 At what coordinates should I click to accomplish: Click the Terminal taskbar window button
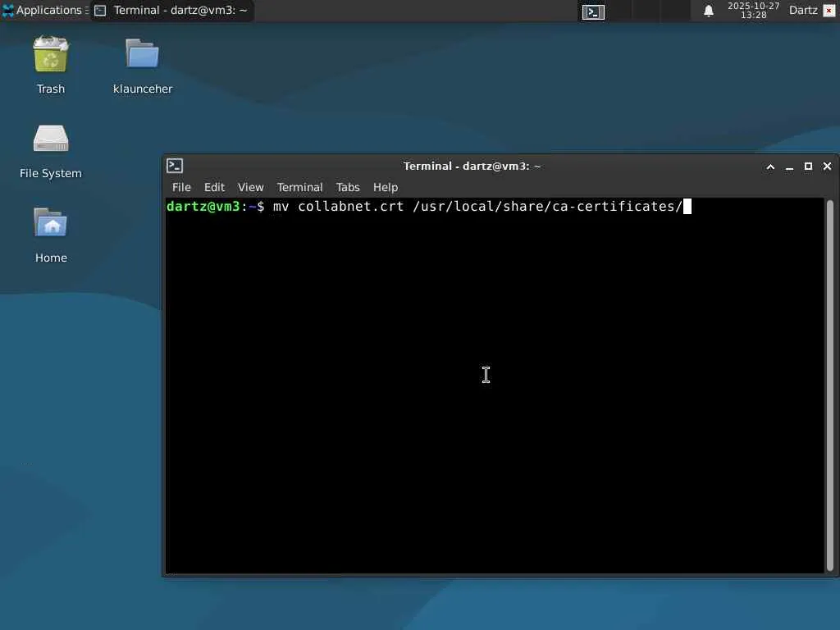(x=171, y=10)
